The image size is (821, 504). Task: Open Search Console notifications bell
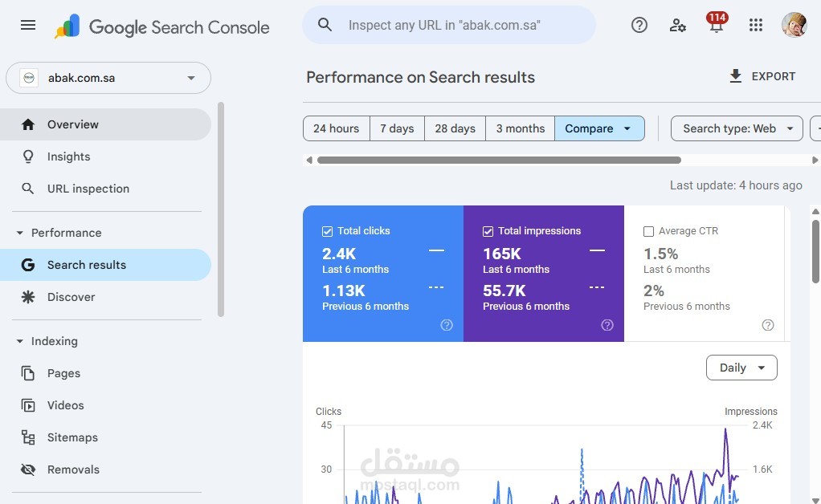[x=716, y=25]
